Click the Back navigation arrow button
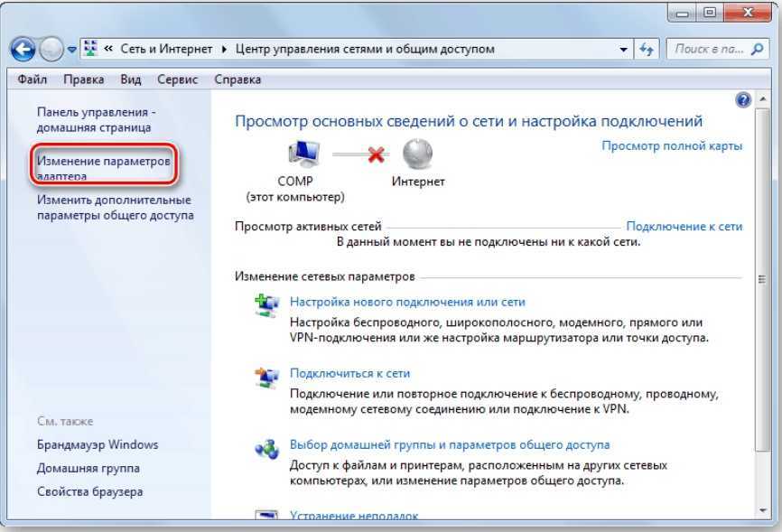The width and height of the screenshot is (782, 532). (23, 49)
